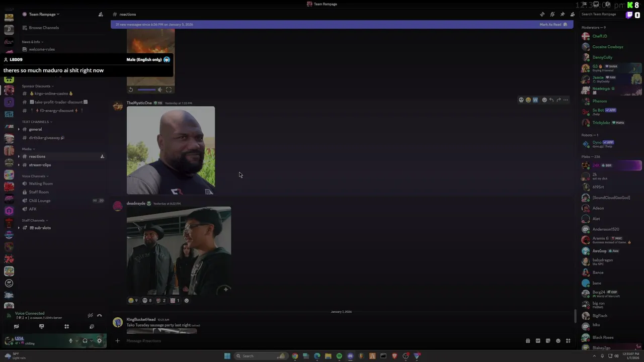
Task: Join AFK voice channel
Action: pyautogui.click(x=32, y=209)
